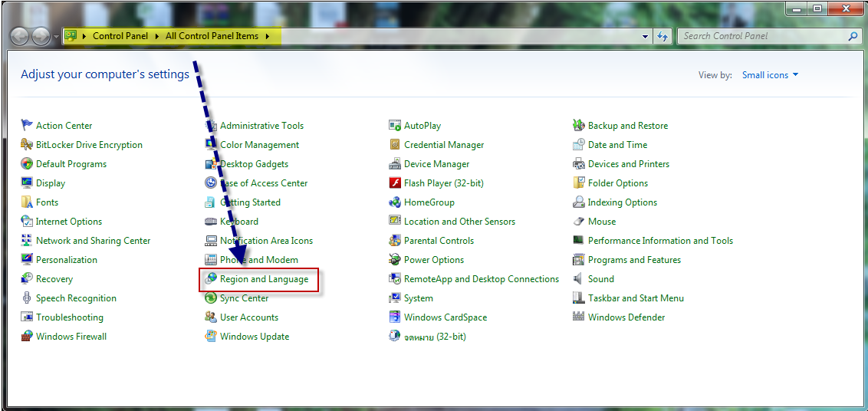Open Administrative Tools link
The width and height of the screenshot is (868, 411).
point(261,126)
